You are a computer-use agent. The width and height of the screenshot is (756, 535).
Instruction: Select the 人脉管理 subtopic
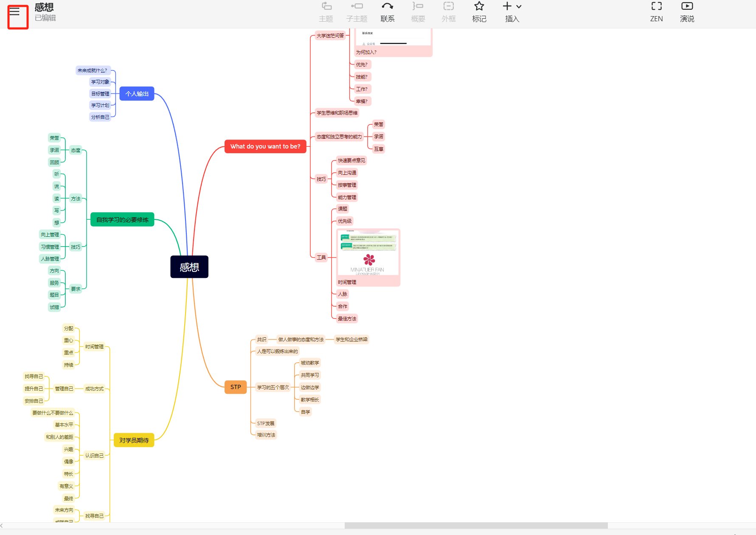pyautogui.click(x=50, y=259)
